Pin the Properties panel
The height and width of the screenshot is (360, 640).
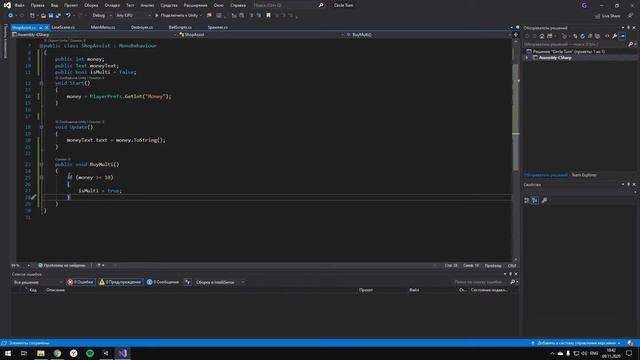(628, 184)
